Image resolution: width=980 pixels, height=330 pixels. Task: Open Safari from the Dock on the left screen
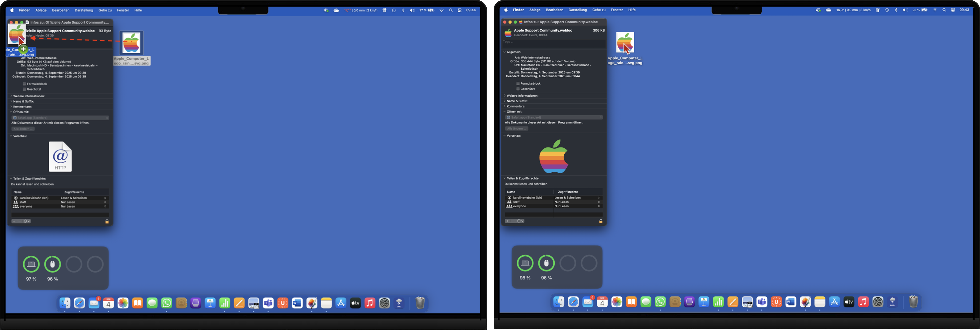coord(80,303)
